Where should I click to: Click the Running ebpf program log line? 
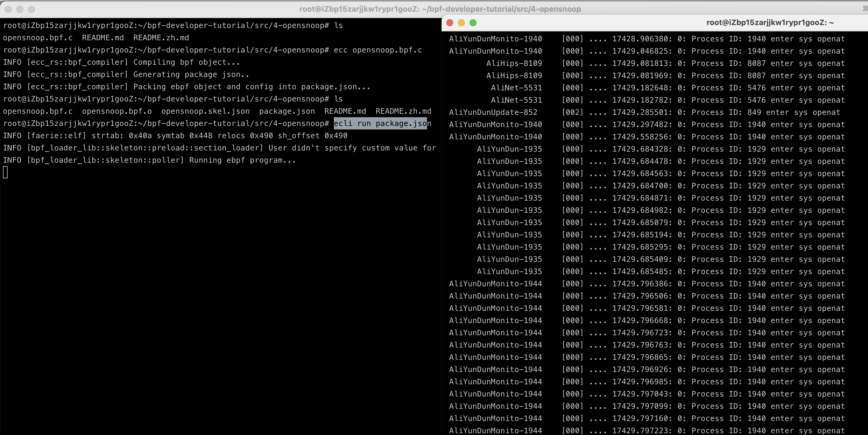point(148,160)
